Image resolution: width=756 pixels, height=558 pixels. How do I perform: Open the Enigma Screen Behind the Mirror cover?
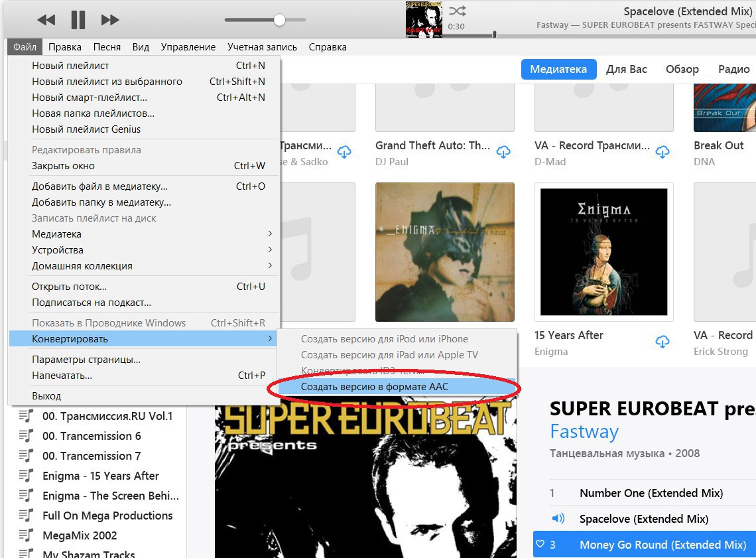444,251
